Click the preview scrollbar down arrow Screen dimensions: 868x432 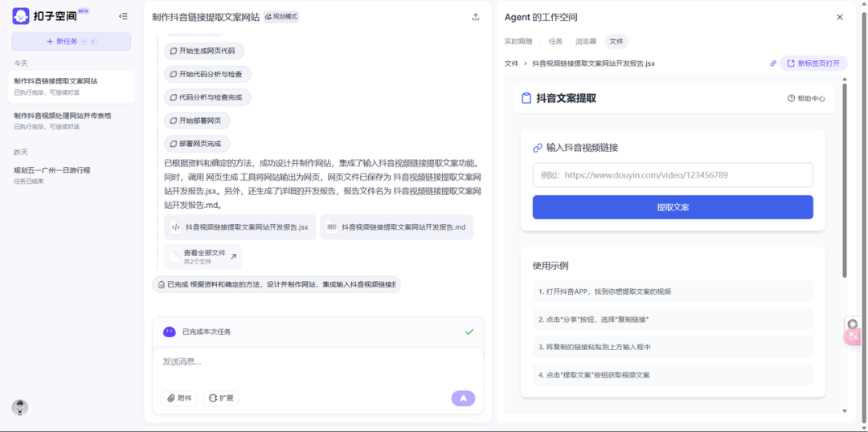point(845,411)
